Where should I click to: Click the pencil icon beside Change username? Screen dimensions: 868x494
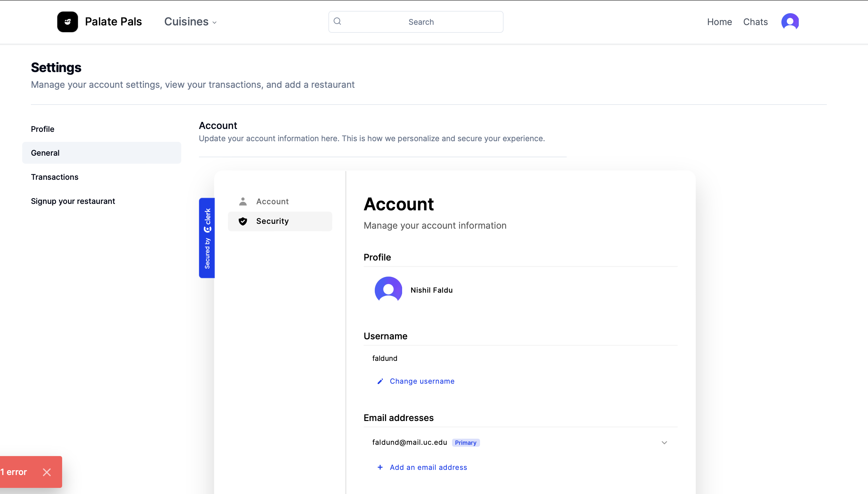coord(380,381)
